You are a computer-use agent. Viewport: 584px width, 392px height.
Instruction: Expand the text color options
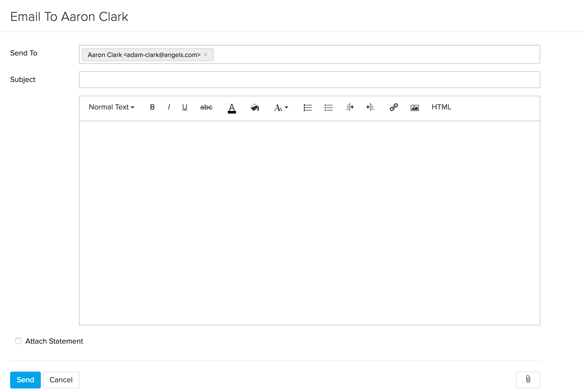[x=231, y=107]
